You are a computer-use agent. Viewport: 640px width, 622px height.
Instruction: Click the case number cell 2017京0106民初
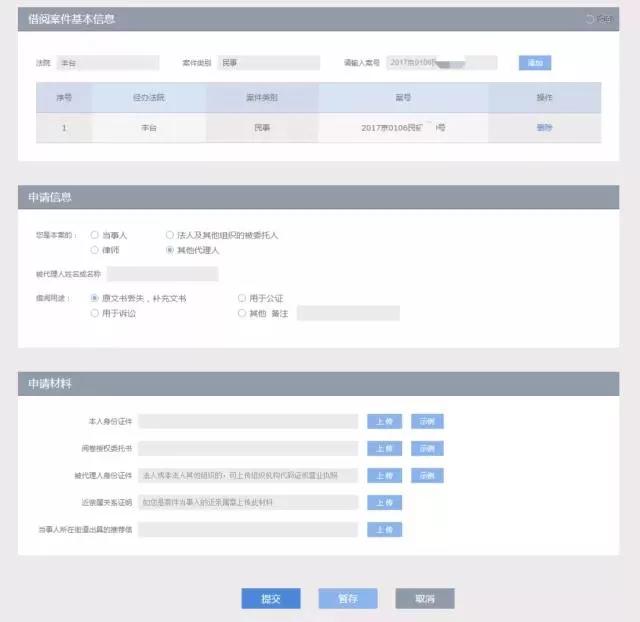click(403, 128)
